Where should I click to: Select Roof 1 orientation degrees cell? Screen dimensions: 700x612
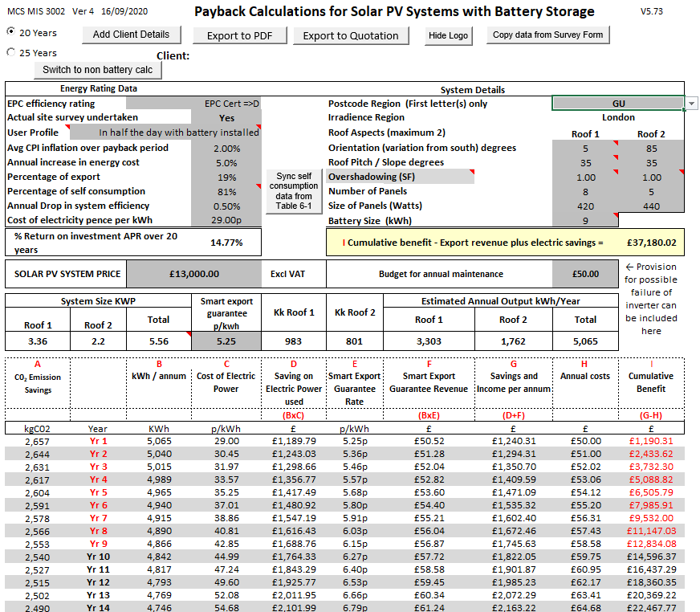tap(585, 148)
